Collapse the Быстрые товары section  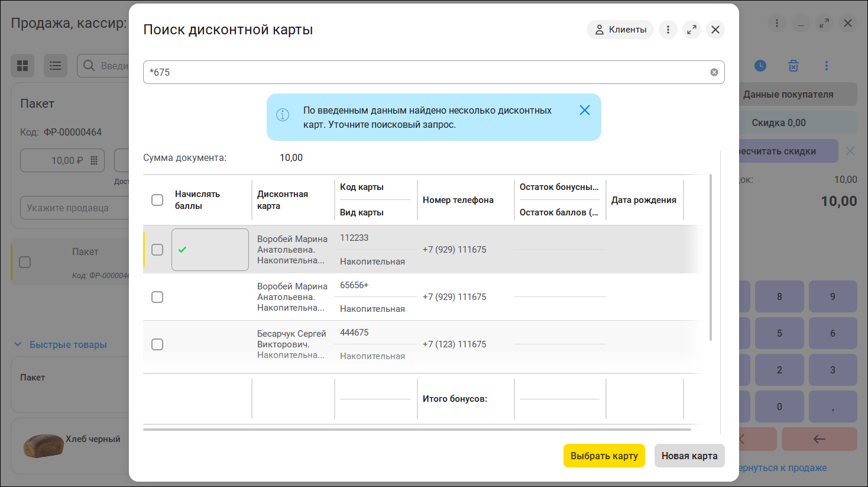[18, 344]
